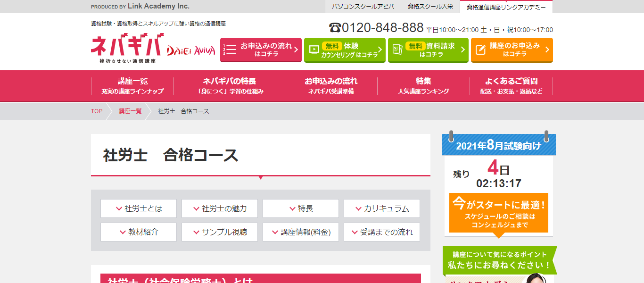Click the chevron arrow next to 社労士とは
The height and width of the screenshot is (283, 644).
coord(119,208)
